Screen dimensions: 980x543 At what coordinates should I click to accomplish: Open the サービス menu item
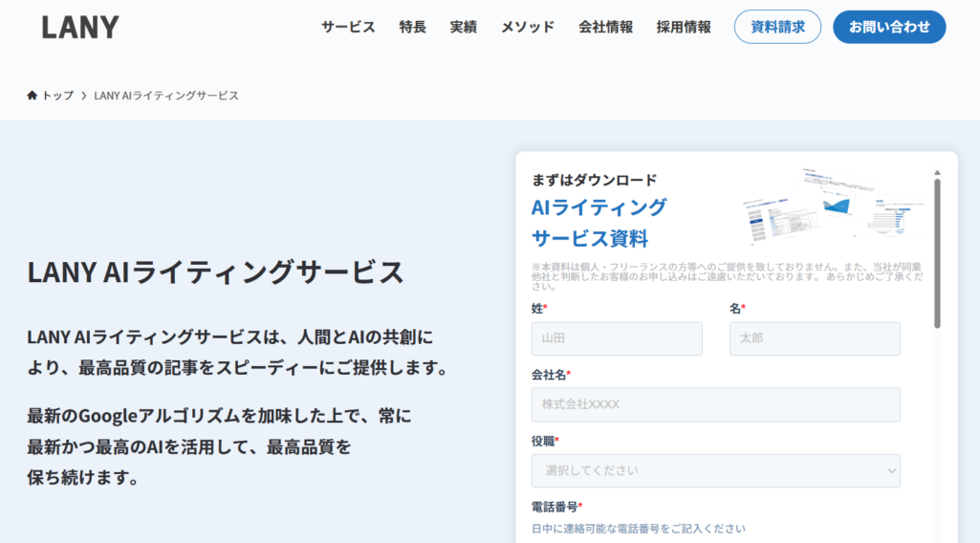click(x=348, y=27)
